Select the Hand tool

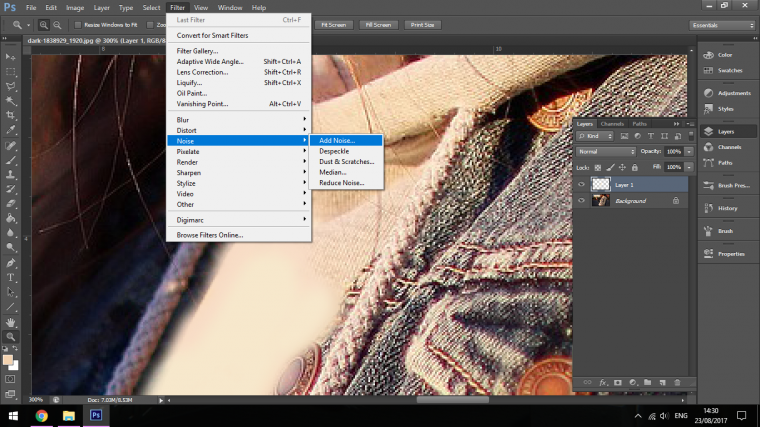tap(10, 322)
